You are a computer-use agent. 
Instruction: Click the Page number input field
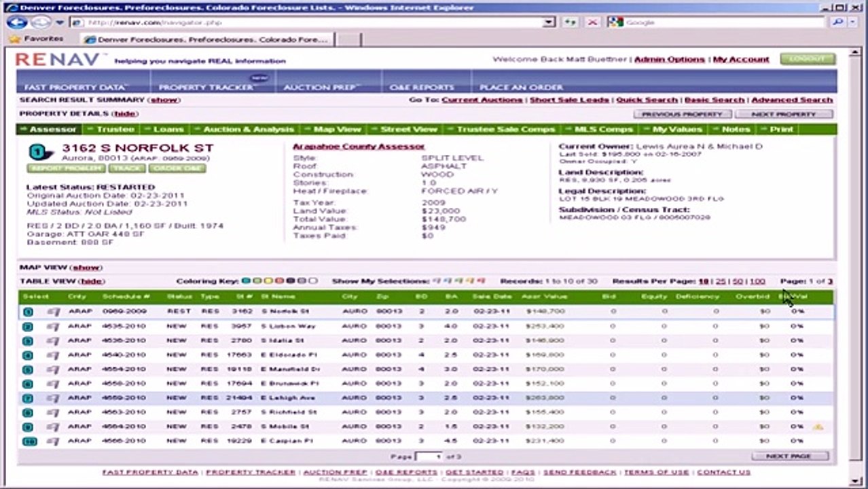429,457
